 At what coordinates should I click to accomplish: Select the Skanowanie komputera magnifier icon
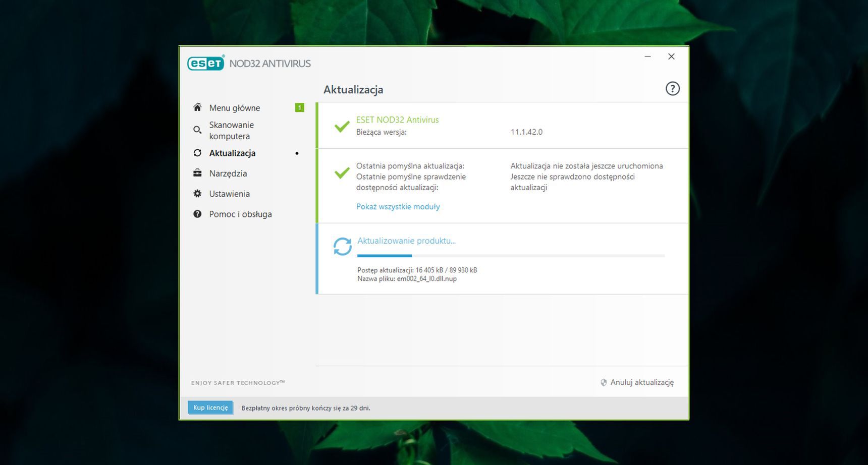[197, 130]
